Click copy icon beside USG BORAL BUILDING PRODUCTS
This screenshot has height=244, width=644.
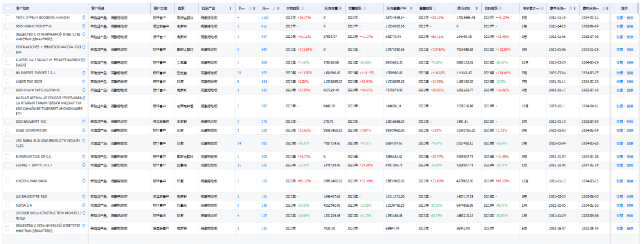(84, 140)
